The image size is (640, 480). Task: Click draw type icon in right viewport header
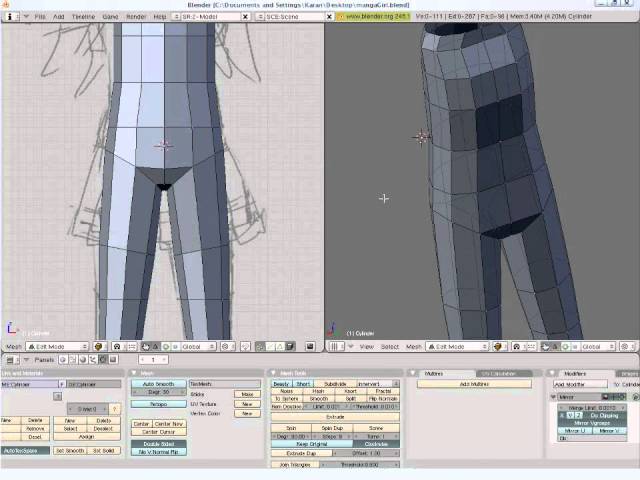pos(498,347)
